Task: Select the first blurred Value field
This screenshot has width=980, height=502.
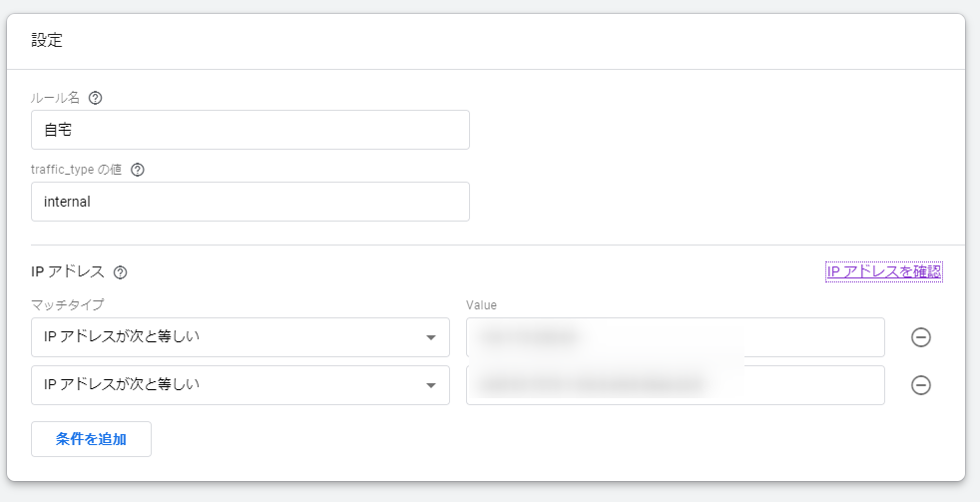Action: [675, 337]
